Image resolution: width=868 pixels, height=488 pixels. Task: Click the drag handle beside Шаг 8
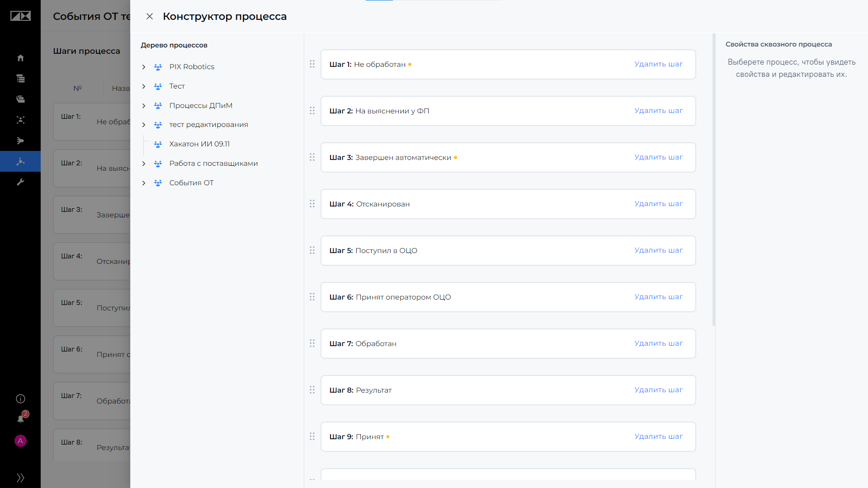pyautogui.click(x=312, y=390)
